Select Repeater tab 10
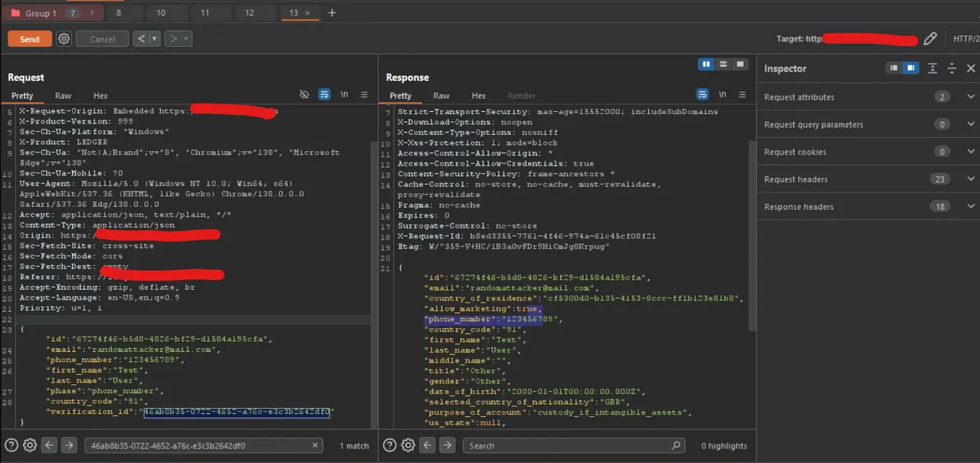Screen dimensions: 980x463 pos(160,13)
